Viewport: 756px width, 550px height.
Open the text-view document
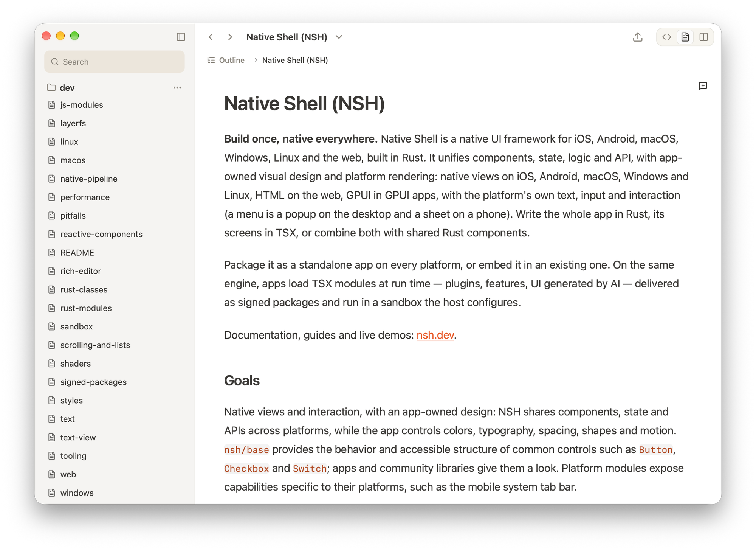click(115, 437)
